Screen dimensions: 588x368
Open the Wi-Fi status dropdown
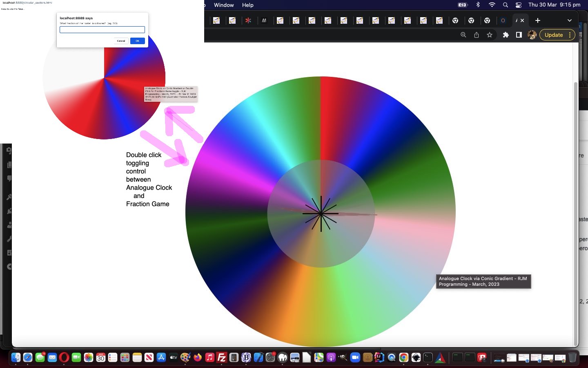[492, 5]
